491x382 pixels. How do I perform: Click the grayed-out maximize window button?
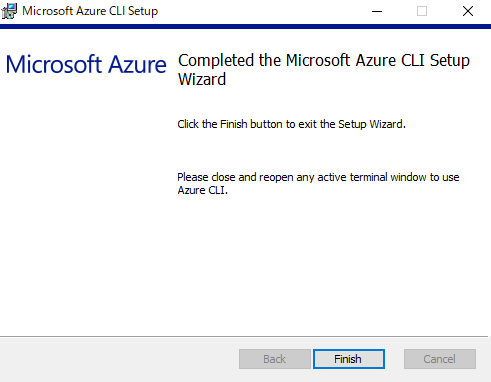pos(422,11)
